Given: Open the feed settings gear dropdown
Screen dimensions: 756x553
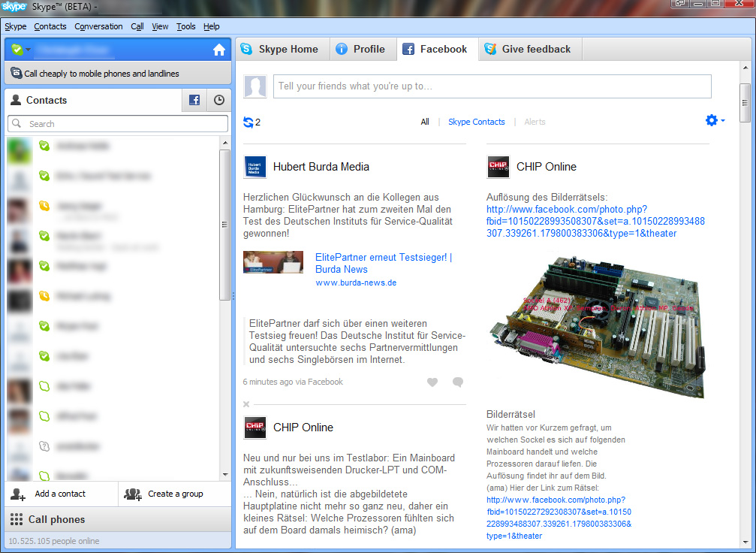Looking at the screenshot, I should (714, 121).
